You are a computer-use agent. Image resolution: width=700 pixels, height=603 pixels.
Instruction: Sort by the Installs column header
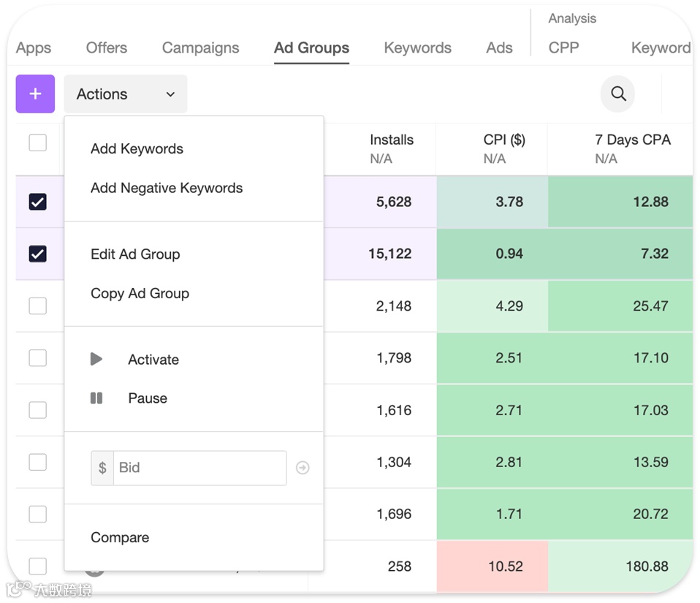392,140
